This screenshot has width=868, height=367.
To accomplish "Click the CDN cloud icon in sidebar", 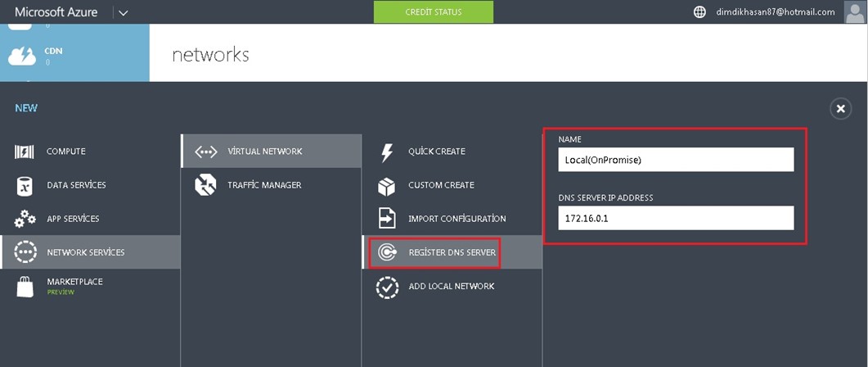I will [x=21, y=56].
